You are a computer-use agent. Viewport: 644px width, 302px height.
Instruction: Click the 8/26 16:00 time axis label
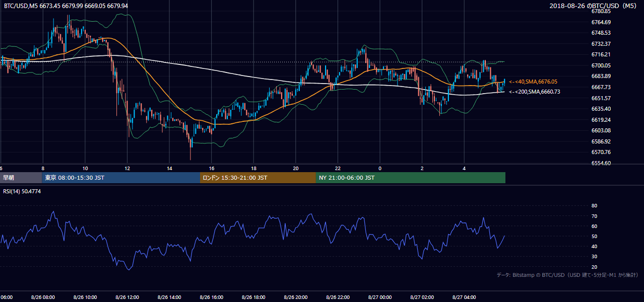tap(211, 297)
